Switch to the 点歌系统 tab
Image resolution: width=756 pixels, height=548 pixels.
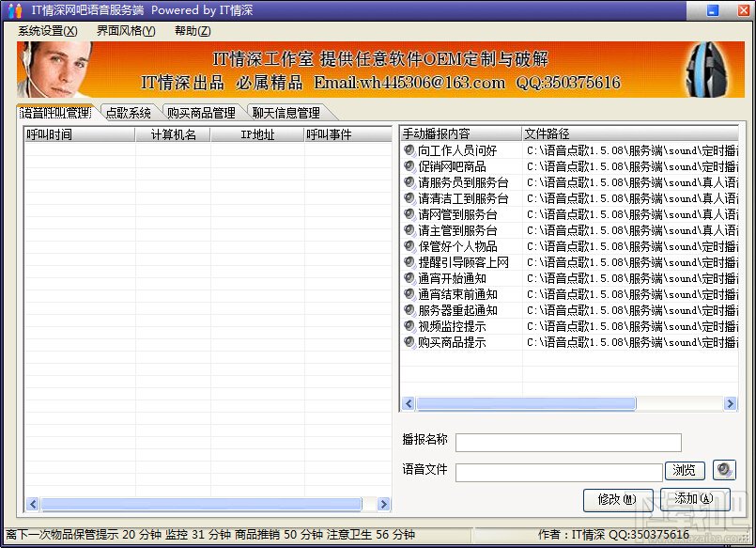pyautogui.click(x=129, y=113)
